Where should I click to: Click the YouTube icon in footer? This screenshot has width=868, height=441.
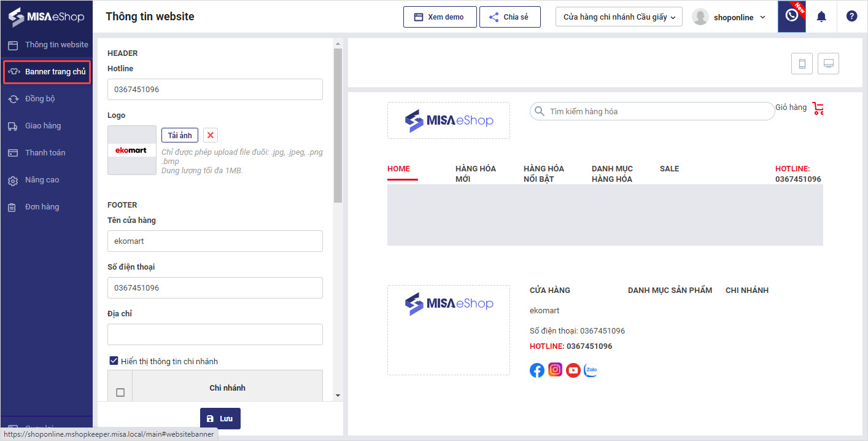point(573,370)
